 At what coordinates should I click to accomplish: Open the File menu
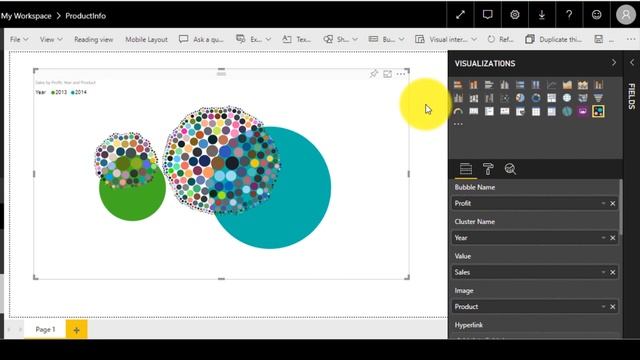pos(19,39)
